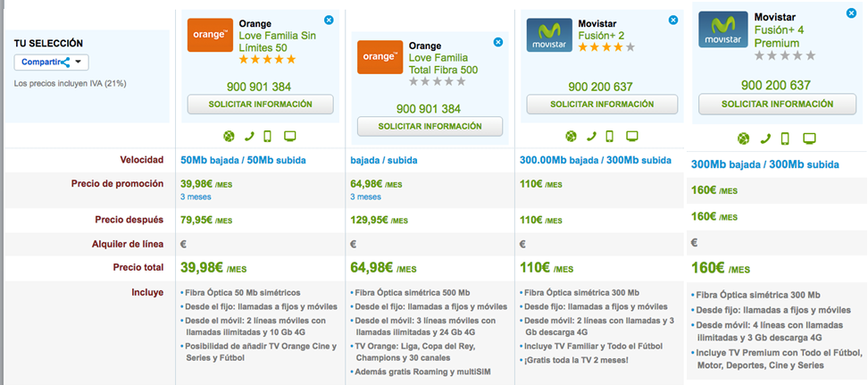Click 'Los precios incluyen IVA (21%)' note

point(70,84)
